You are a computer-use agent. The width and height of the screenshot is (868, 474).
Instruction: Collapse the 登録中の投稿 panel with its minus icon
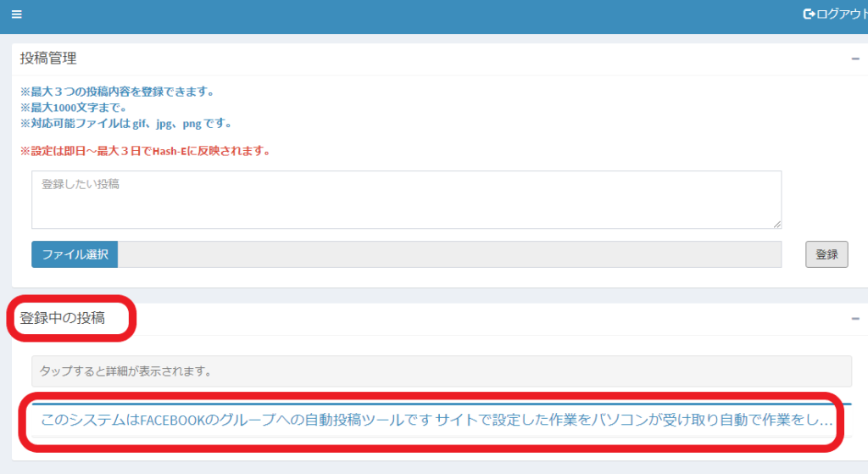pyautogui.click(x=855, y=318)
